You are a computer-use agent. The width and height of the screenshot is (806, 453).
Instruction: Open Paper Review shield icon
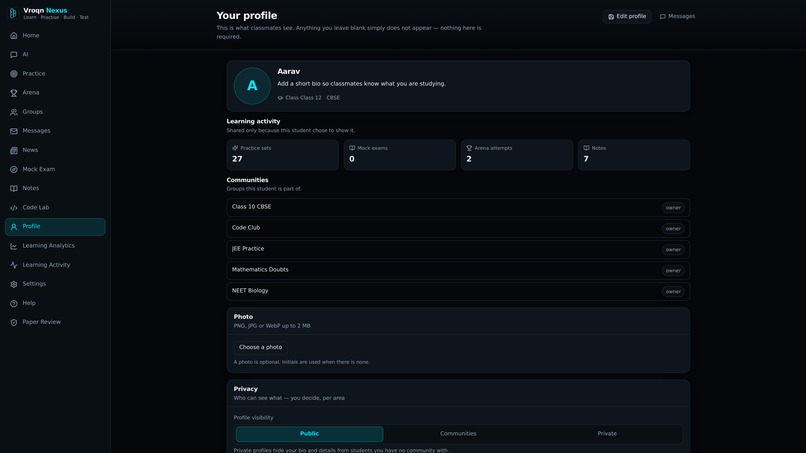14,322
